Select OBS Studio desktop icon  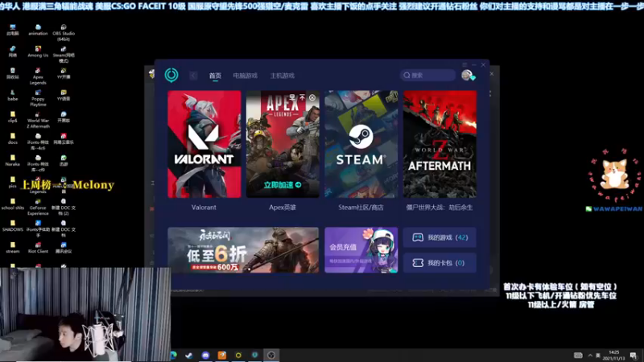coord(64,33)
